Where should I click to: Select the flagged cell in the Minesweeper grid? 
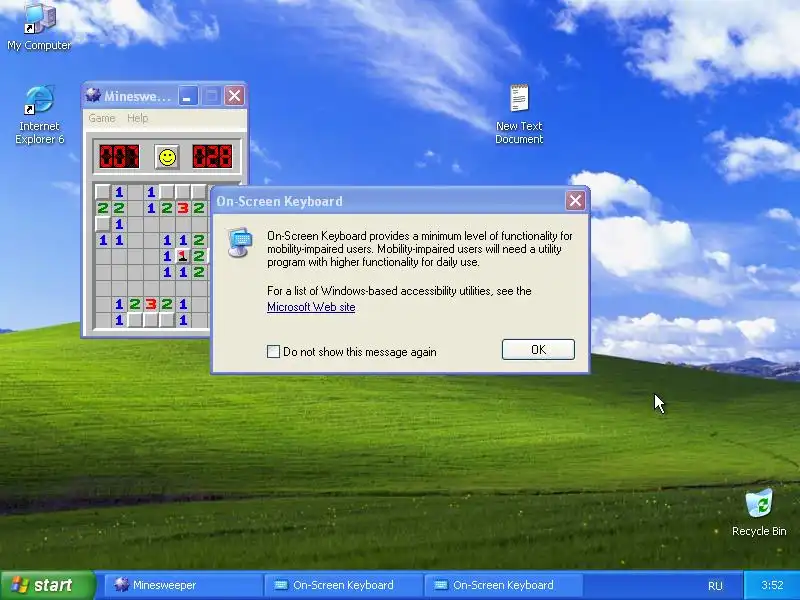pos(183,256)
